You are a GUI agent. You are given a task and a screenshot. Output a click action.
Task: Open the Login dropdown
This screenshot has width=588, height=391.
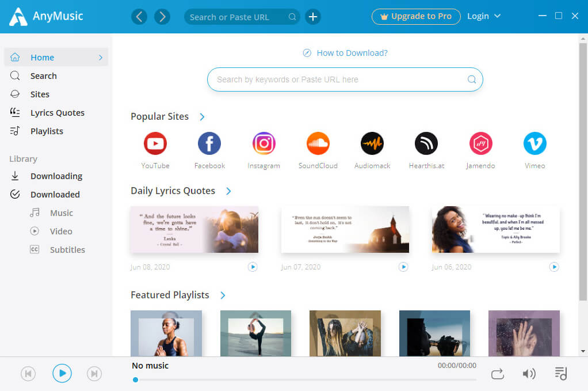484,16
